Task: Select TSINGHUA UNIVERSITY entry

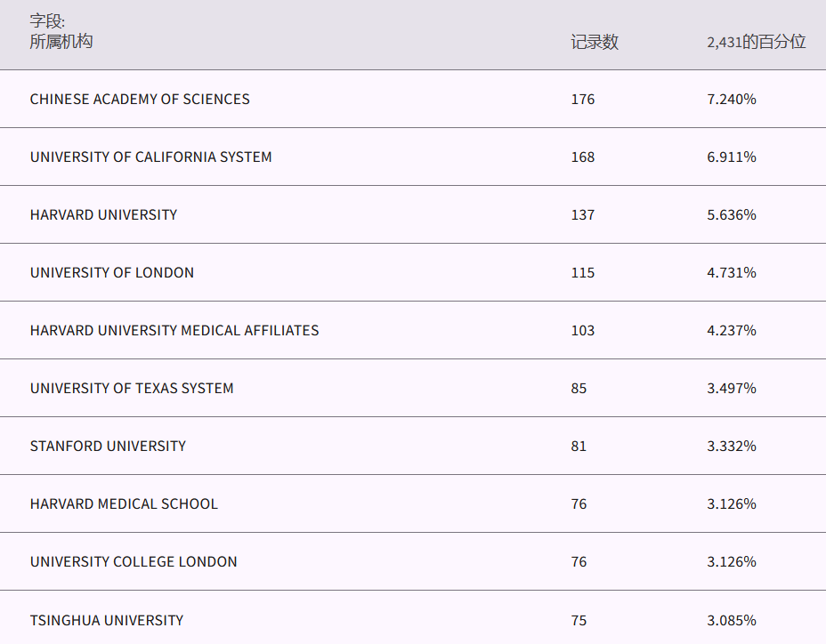Action: point(107,620)
